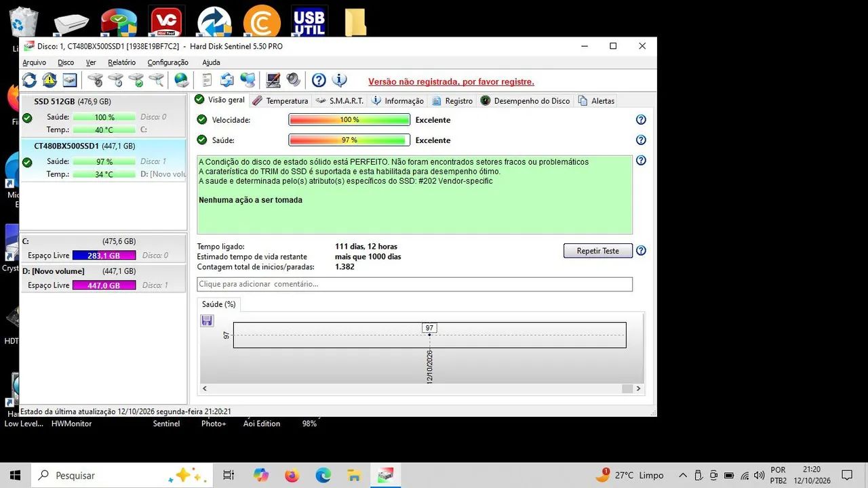Click the graph scrollbar left arrow
The width and height of the screenshot is (868, 488).
pos(205,389)
